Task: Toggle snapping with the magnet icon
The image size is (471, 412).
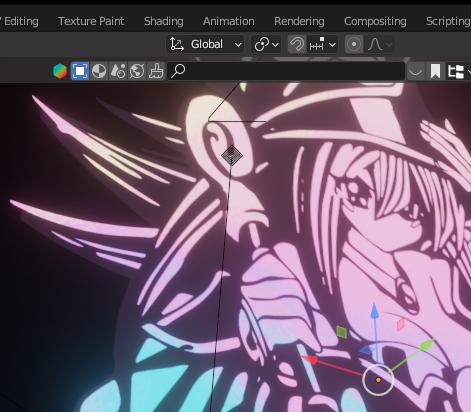Action: (297, 44)
